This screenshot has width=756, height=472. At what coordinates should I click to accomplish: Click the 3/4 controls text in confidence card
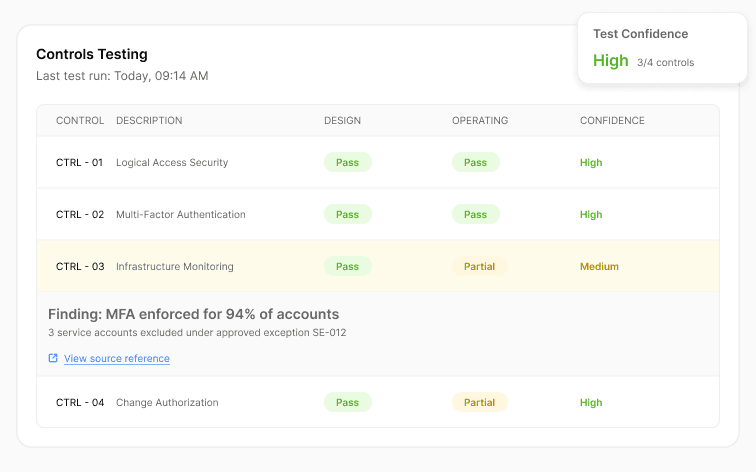pos(665,63)
